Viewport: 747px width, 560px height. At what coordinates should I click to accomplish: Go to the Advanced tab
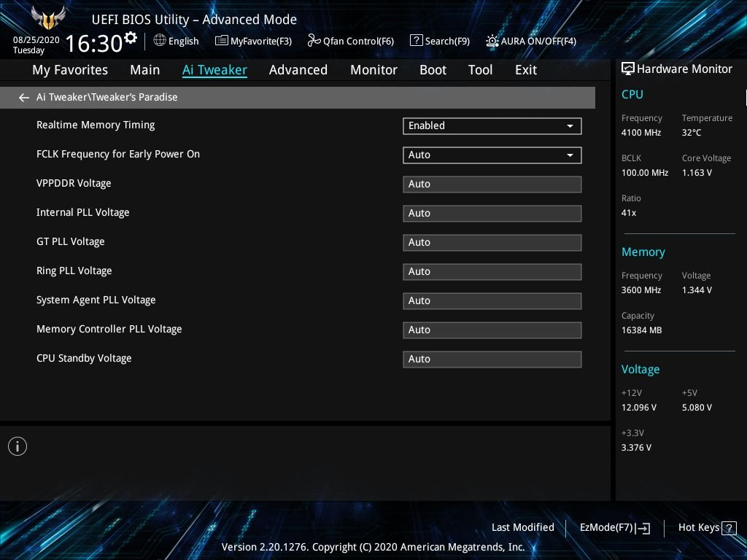tap(298, 70)
